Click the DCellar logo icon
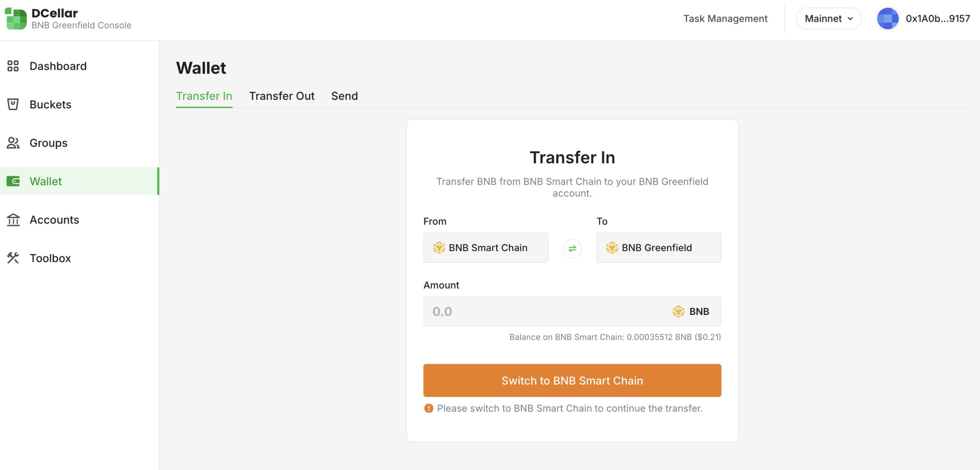Screen dimensions: 980x470 coord(16,18)
